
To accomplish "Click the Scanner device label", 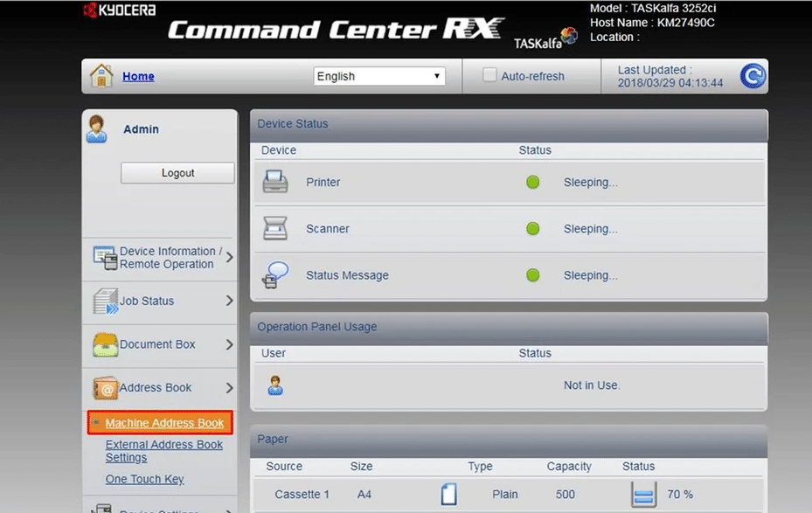I will pos(327,229).
